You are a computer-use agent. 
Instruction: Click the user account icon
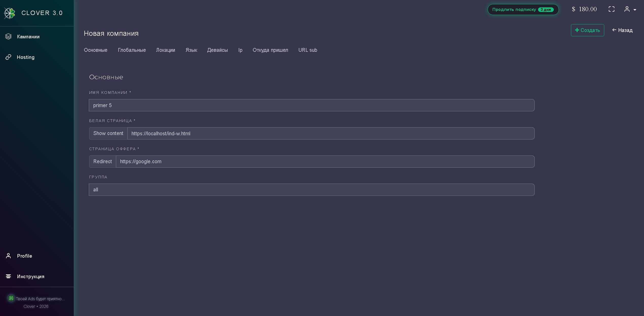(x=627, y=9)
